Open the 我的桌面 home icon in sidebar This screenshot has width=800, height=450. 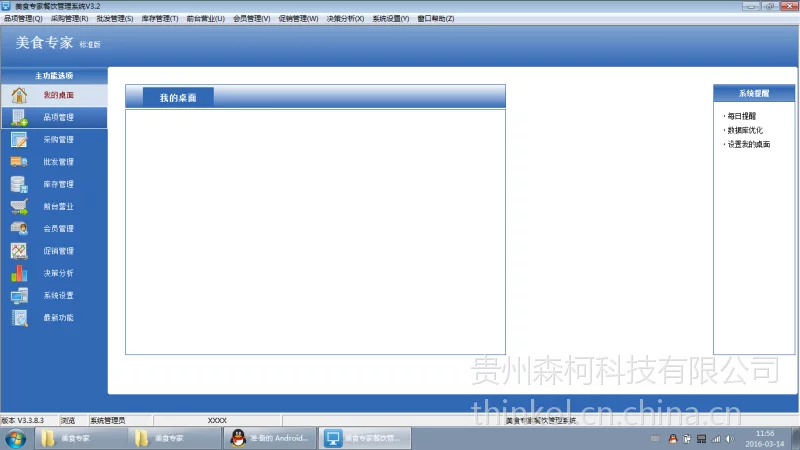19,95
